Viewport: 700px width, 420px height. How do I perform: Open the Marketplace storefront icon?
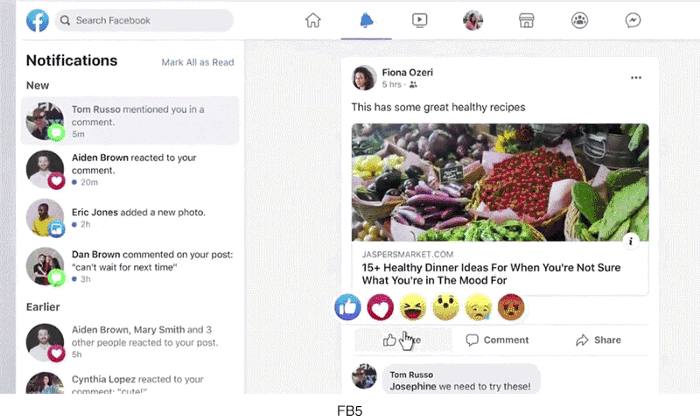coord(526,21)
